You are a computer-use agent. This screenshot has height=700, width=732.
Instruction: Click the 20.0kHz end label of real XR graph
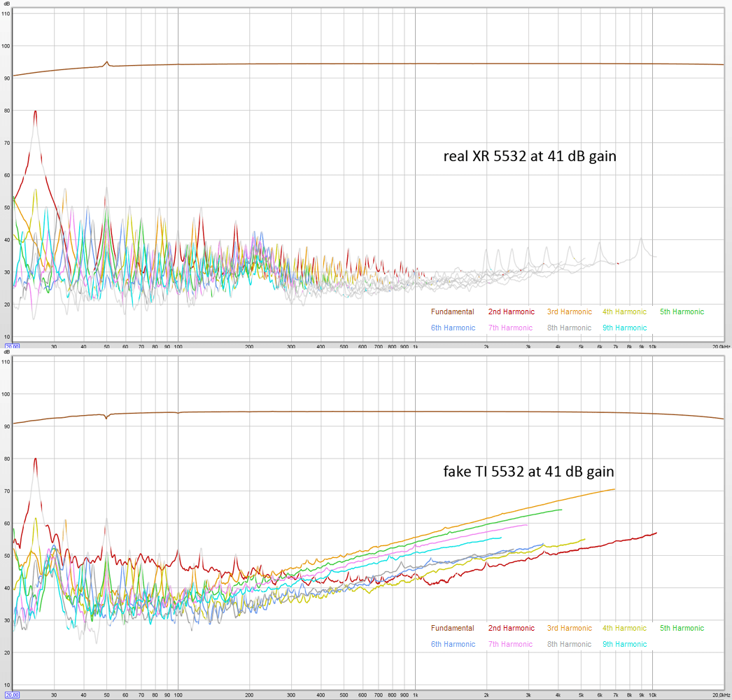(722, 346)
